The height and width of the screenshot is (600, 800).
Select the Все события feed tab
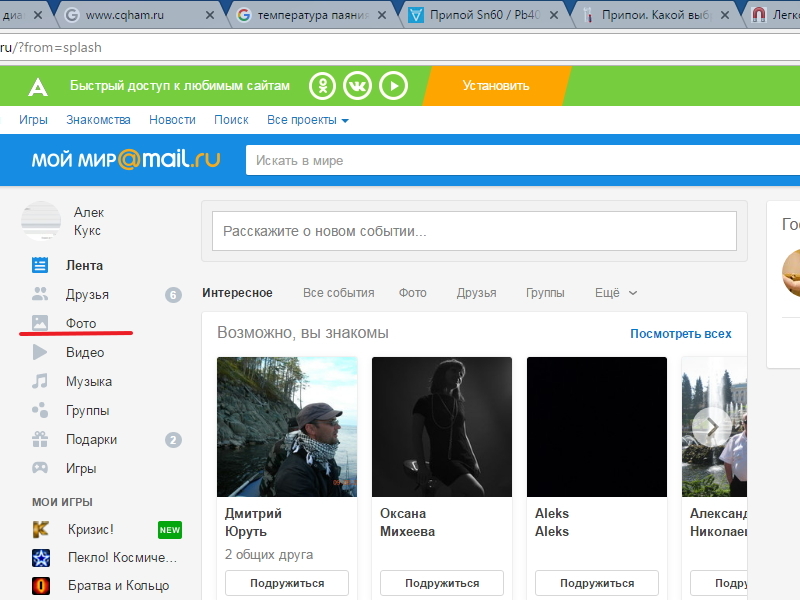click(339, 293)
